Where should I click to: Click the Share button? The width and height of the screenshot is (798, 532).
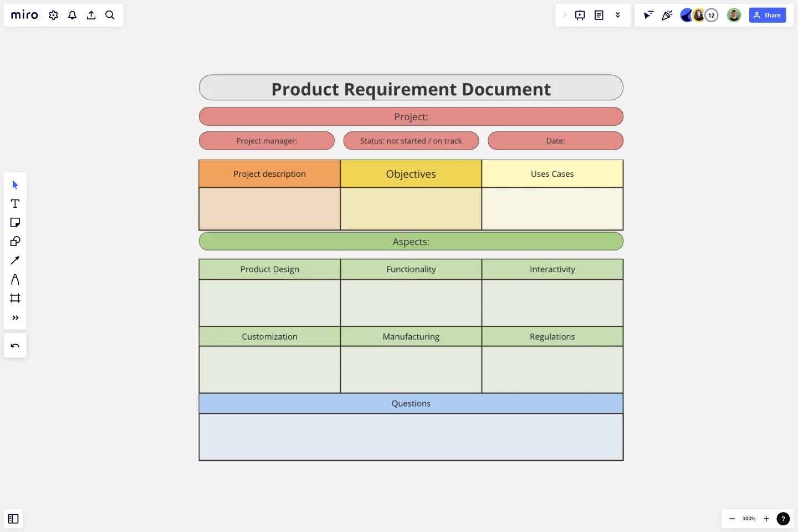point(768,15)
